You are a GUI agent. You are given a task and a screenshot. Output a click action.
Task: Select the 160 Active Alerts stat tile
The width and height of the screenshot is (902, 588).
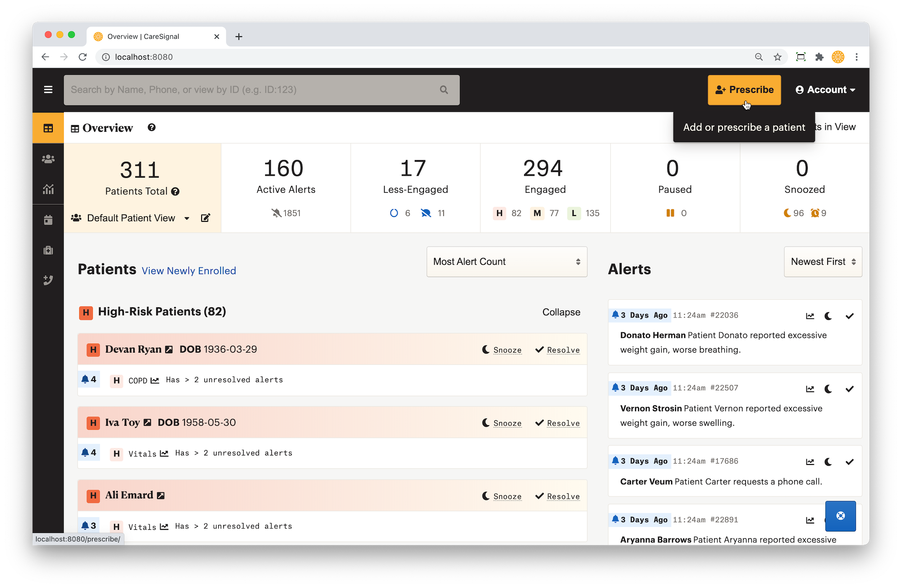coord(286,188)
